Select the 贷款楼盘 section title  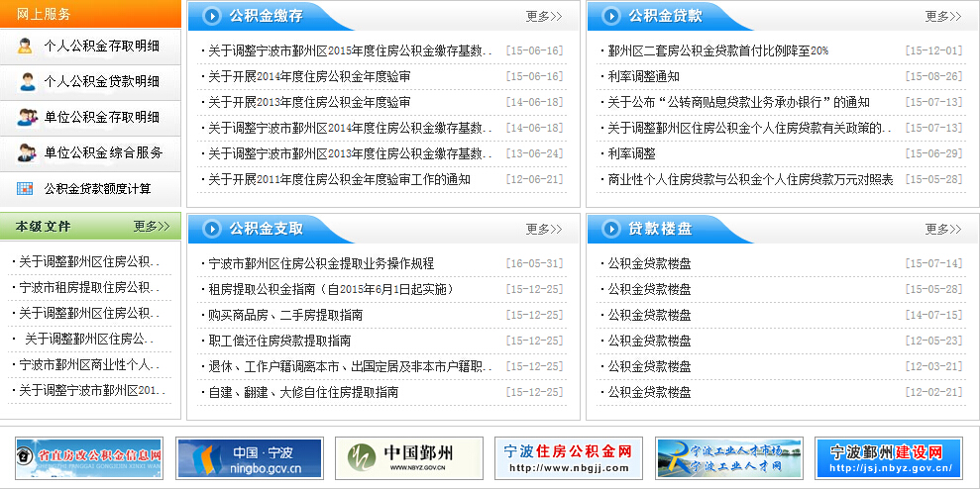coord(660,229)
